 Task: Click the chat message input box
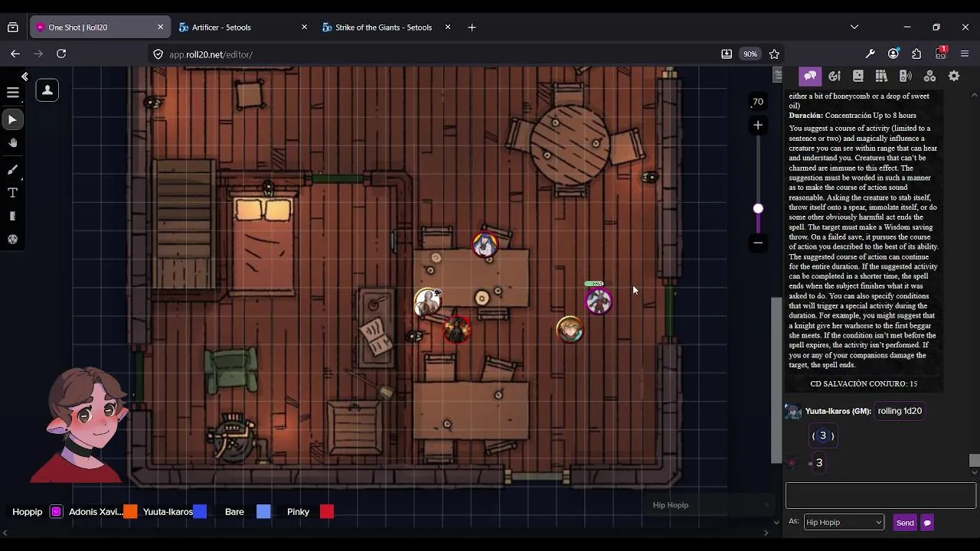[x=880, y=496]
